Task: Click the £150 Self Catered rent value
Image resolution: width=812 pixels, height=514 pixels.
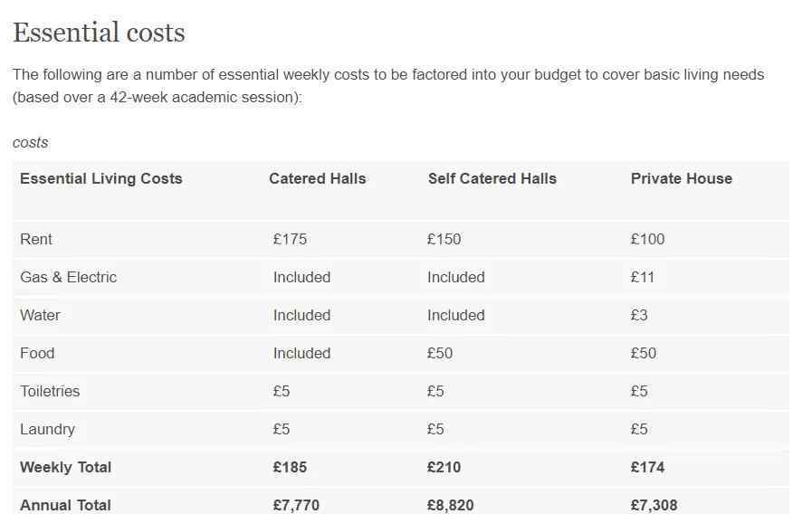Action: click(x=444, y=239)
